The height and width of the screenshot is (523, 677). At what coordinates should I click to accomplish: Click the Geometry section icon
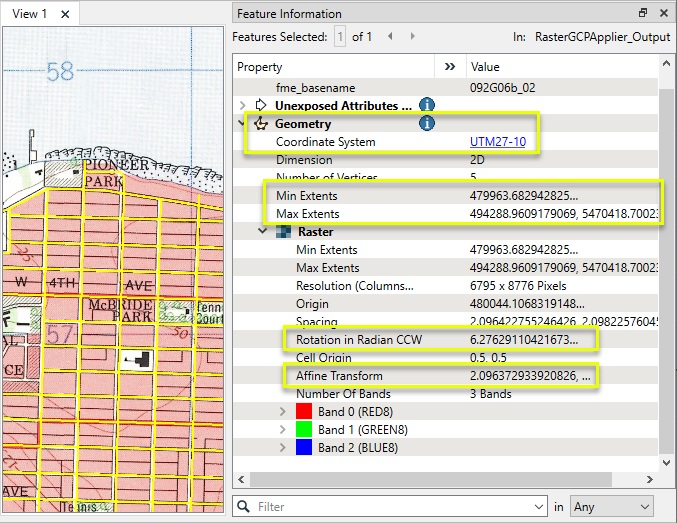coord(263,124)
